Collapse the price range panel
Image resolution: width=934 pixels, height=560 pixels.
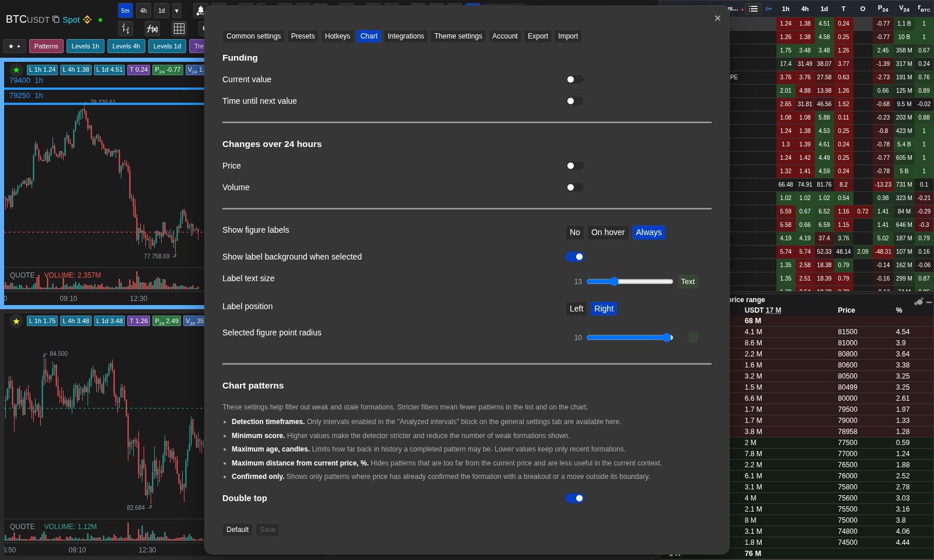pos(929,302)
